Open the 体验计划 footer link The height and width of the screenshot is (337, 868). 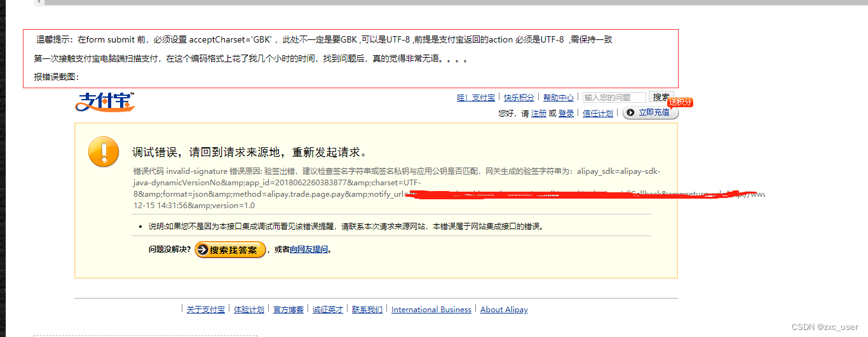[249, 310]
